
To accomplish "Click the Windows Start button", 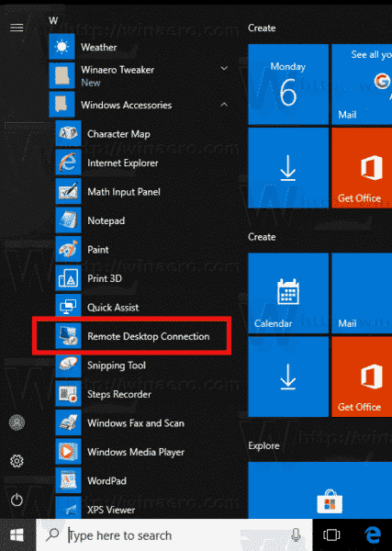I will point(17,535).
